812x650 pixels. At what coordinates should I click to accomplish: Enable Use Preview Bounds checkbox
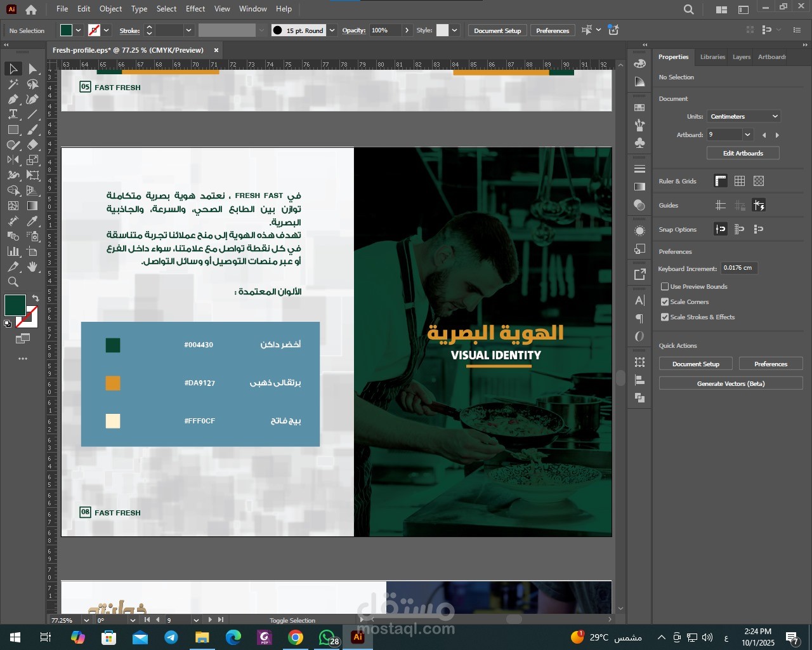click(x=665, y=286)
